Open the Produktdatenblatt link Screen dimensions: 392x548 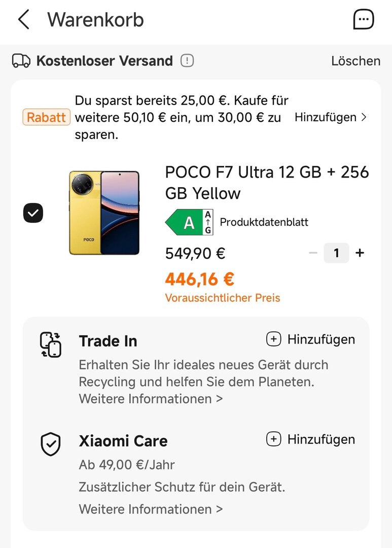tap(264, 222)
